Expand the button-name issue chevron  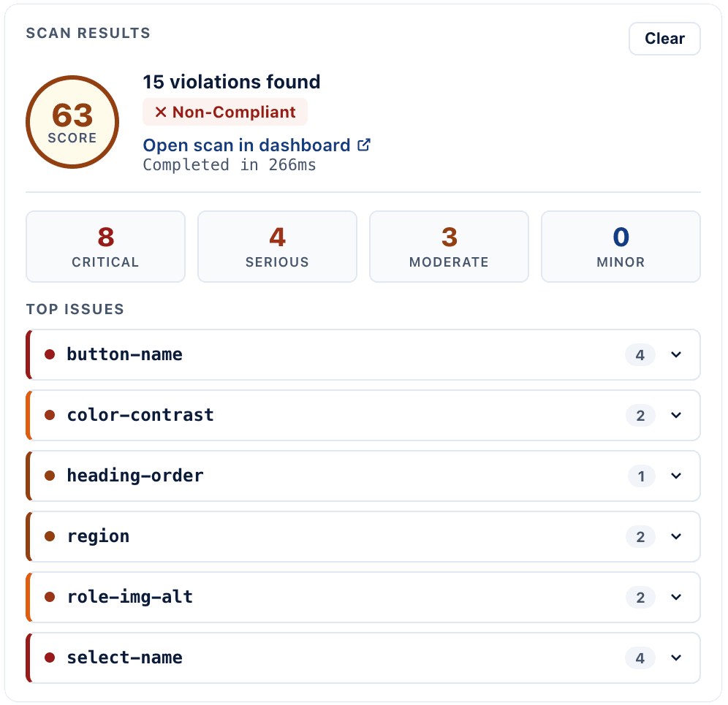point(676,354)
